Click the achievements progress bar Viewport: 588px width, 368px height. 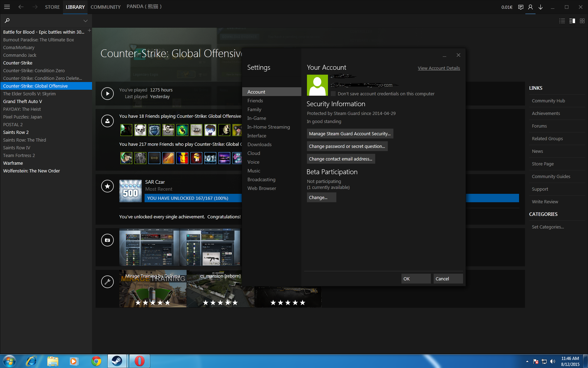[x=193, y=198]
